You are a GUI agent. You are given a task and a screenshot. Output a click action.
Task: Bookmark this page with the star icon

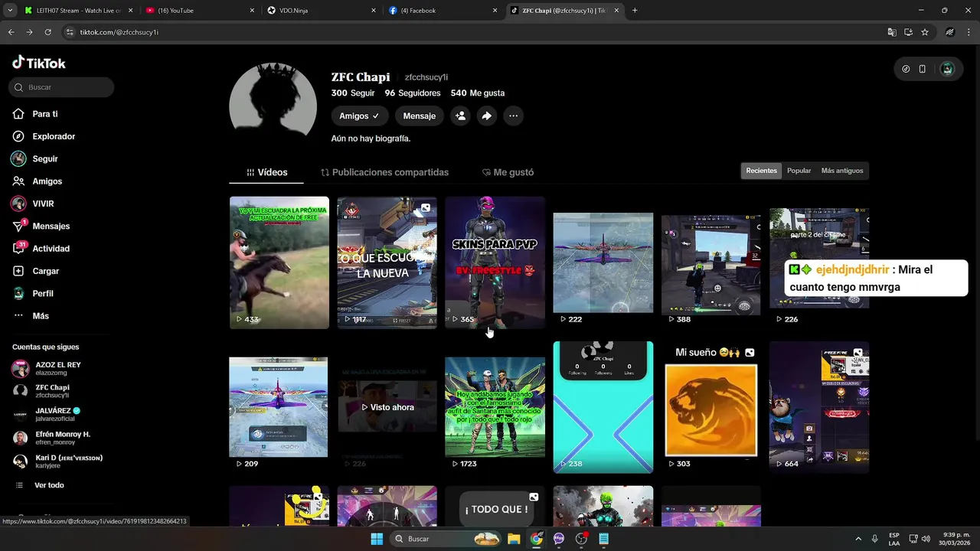coord(925,32)
